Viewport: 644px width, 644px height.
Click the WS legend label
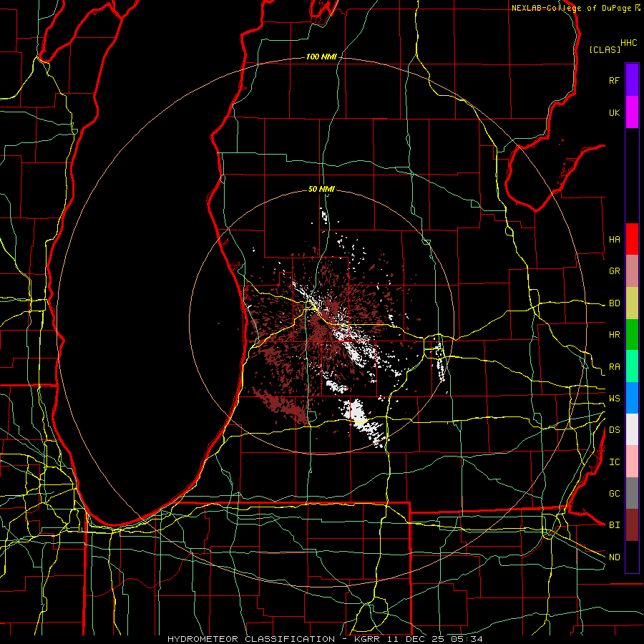point(614,398)
